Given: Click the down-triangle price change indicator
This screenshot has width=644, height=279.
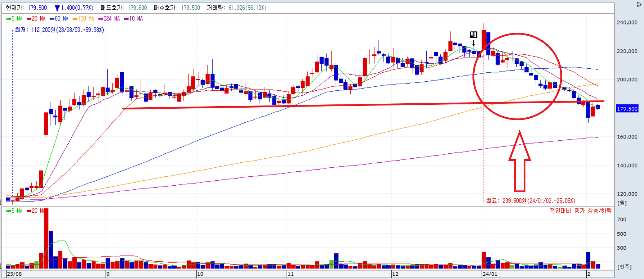Looking at the screenshot, I should [57, 8].
